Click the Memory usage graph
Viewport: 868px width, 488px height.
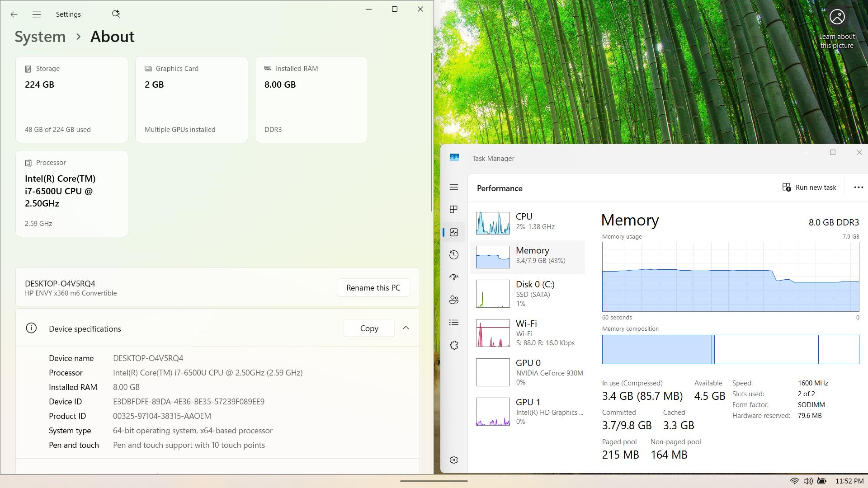[x=731, y=277]
